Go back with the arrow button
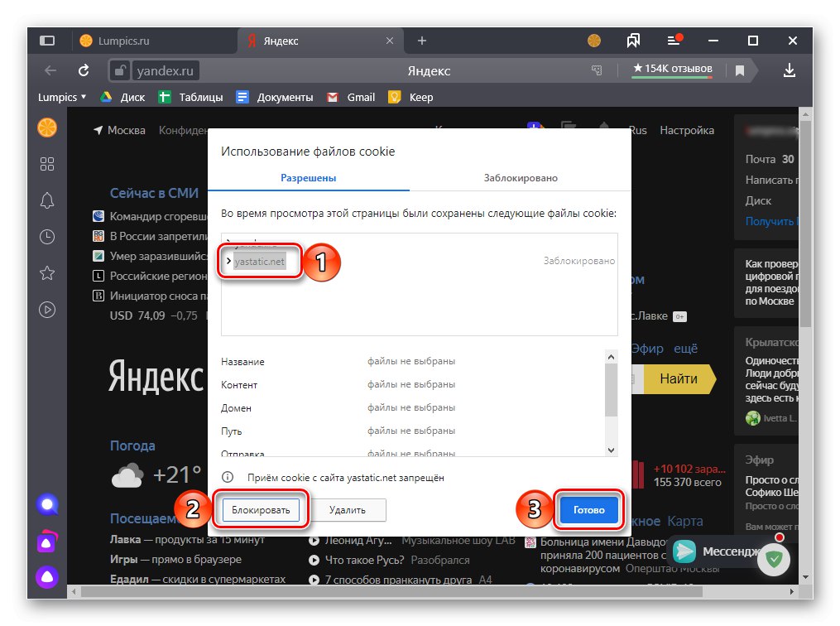840x626 pixels. tap(50, 70)
